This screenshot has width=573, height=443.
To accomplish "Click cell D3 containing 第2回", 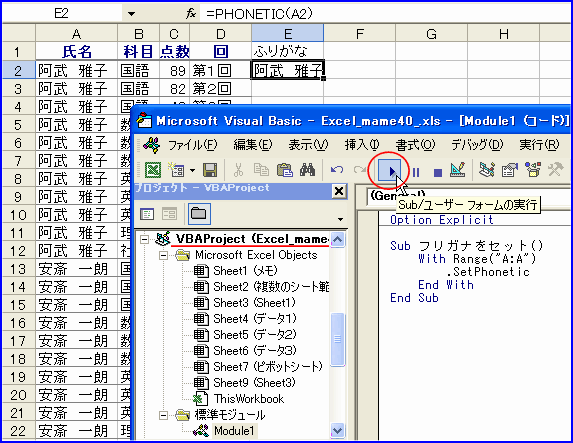I will tap(220, 88).
